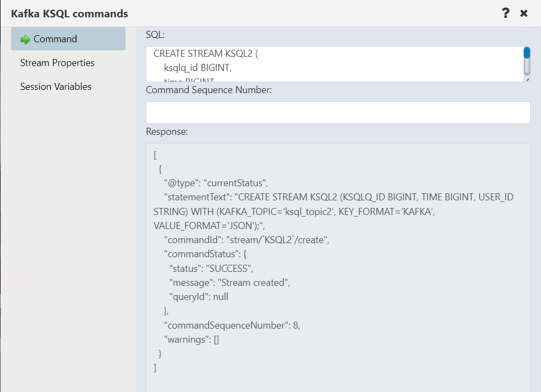Close the Kafka KSQL commands dialog
Image resolution: width=541 pixels, height=392 pixels.
[x=524, y=14]
